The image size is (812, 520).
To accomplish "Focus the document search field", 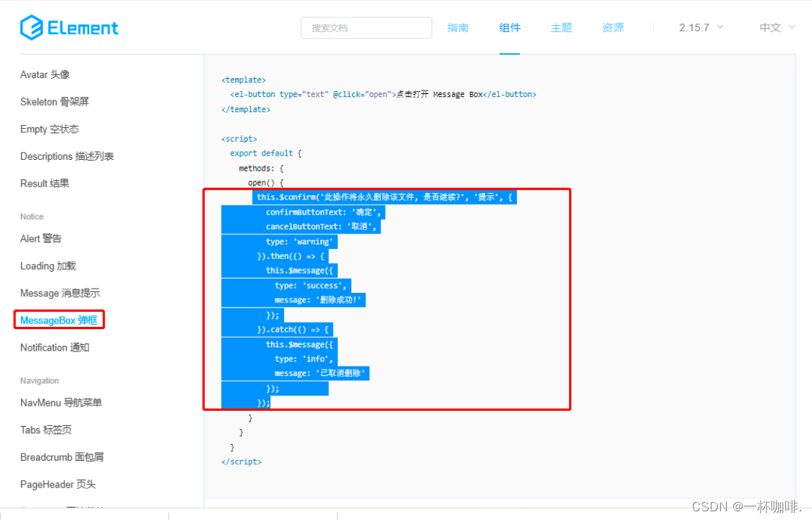I will (x=366, y=28).
